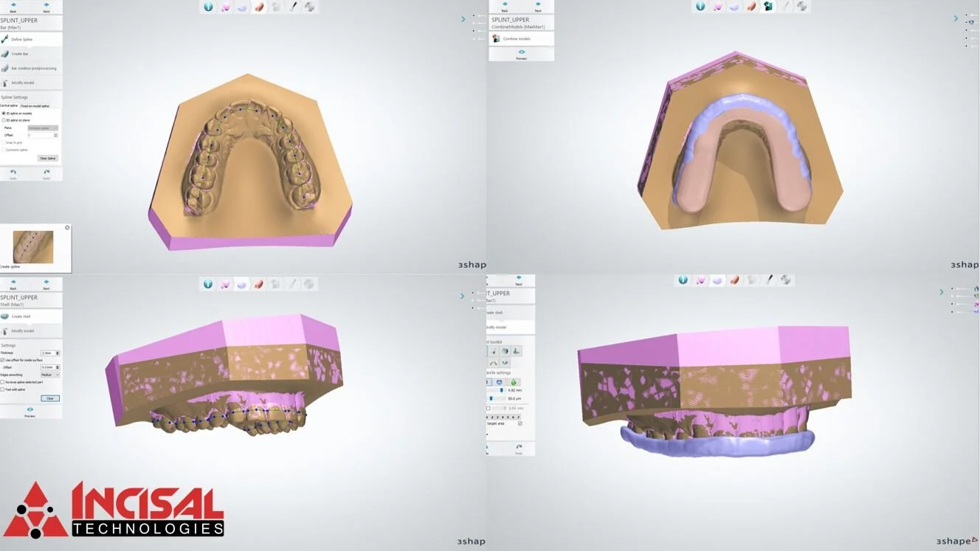This screenshot has width=980, height=551.
Task: Click the lavender shell icon in the Shell toolbar
Action: [242, 284]
